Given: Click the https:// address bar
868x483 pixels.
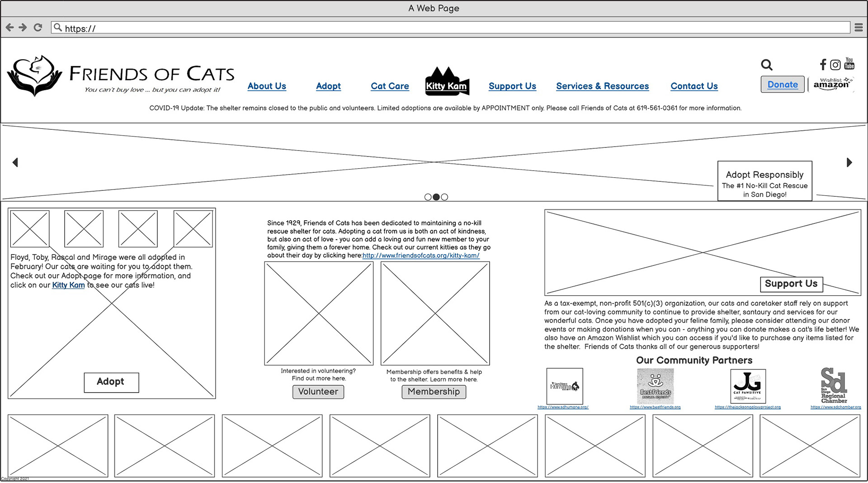Looking at the screenshot, I should [x=450, y=28].
